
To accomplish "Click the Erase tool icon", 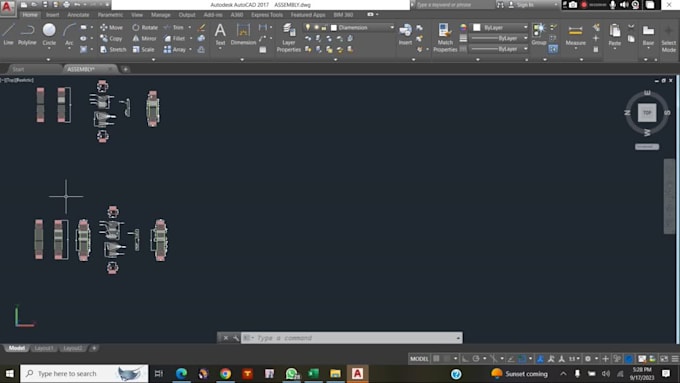I will [201, 27].
